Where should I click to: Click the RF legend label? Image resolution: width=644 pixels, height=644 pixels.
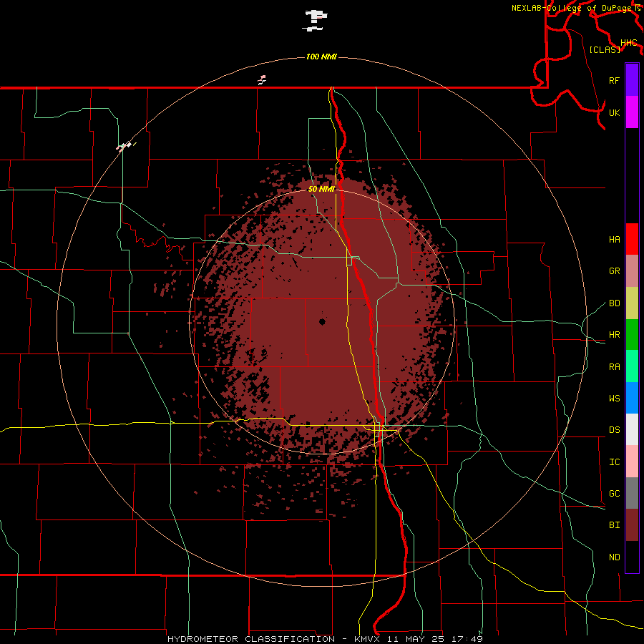tap(614, 80)
